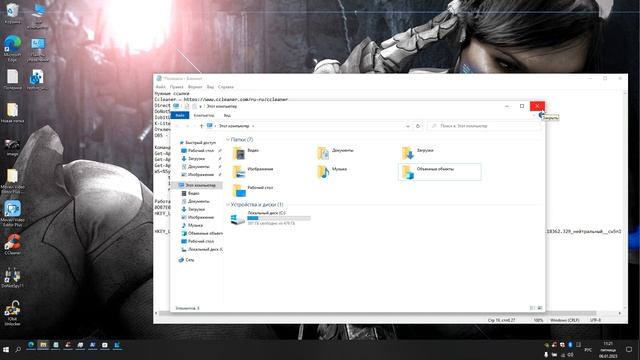Click 100% zoom in Notepad status bar
This screenshot has width=640, height=360.
(x=538, y=320)
